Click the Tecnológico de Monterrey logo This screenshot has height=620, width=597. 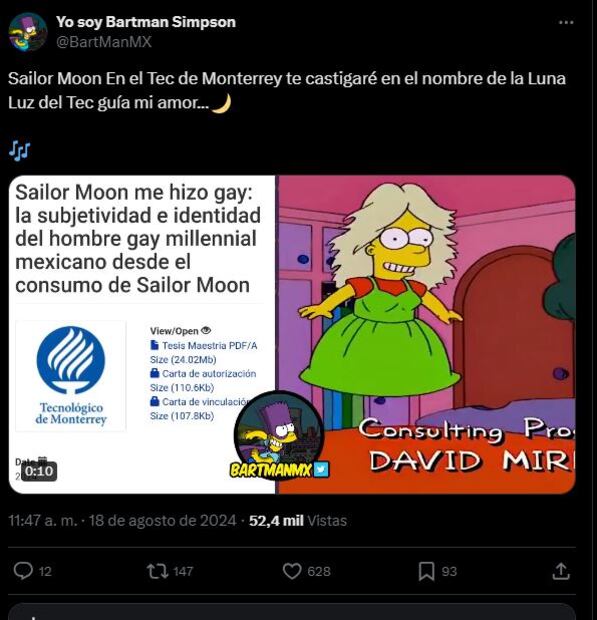pyautogui.click(x=71, y=376)
